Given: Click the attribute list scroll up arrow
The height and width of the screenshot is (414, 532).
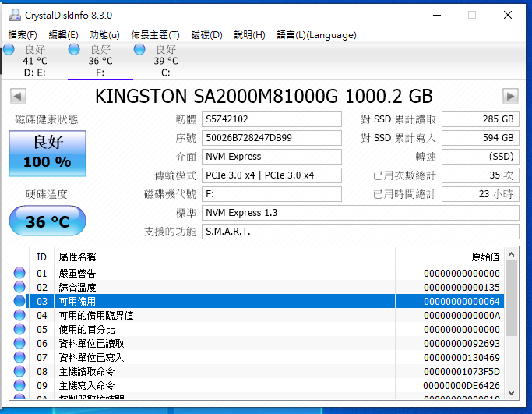Looking at the screenshot, I should click(512, 254).
